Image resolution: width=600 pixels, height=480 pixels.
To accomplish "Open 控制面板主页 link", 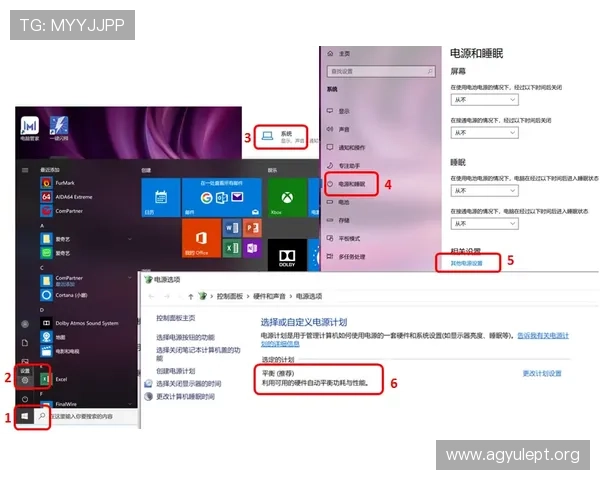I will click(176, 318).
